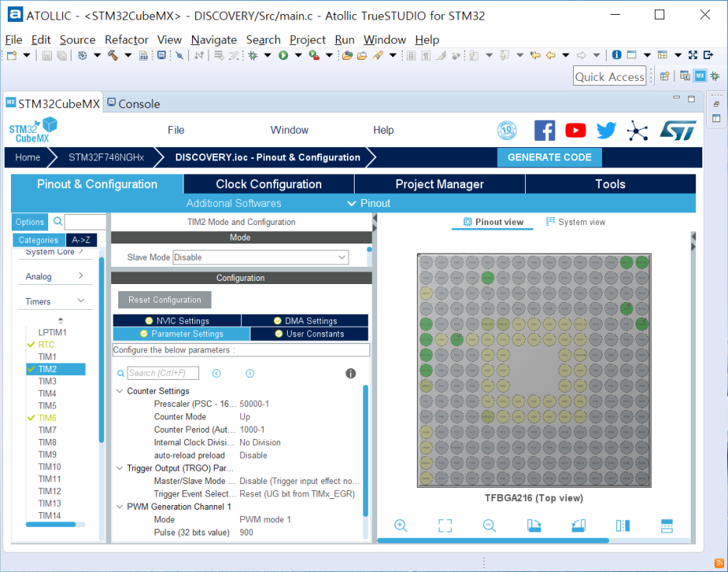Click the 10-year anniversary badge icon
728x572 pixels.
point(506,131)
